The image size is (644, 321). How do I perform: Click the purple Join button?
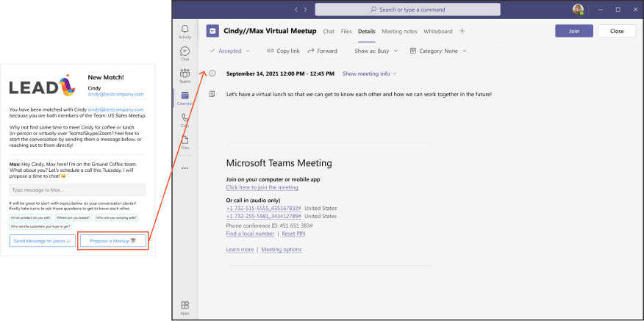point(573,31)
